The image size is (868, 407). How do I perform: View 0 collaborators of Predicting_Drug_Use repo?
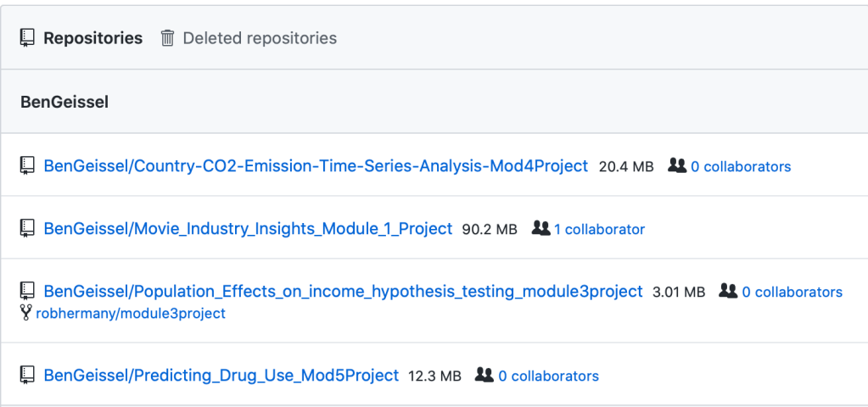point(548,376)
